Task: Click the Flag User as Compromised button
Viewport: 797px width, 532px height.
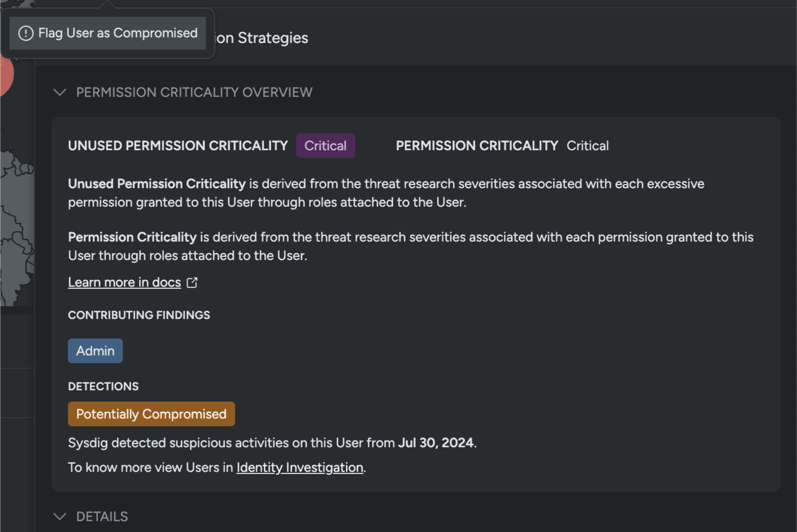Action: pos(108,33)
